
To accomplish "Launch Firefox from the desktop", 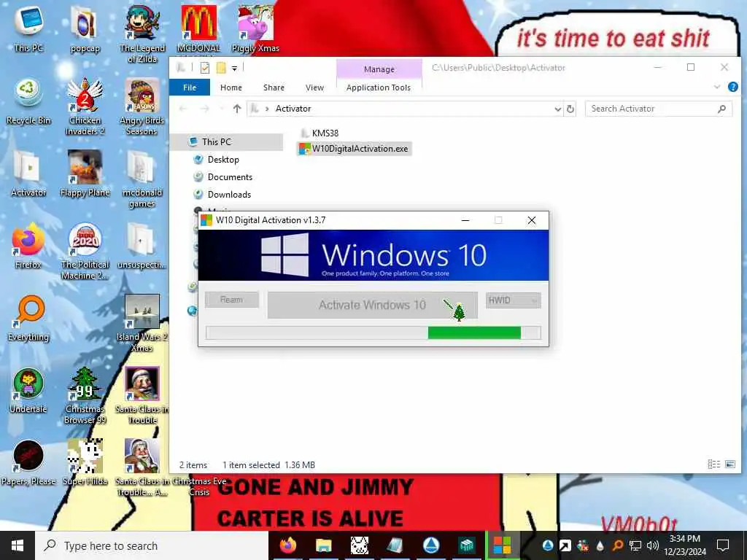I will pos(28,246).
